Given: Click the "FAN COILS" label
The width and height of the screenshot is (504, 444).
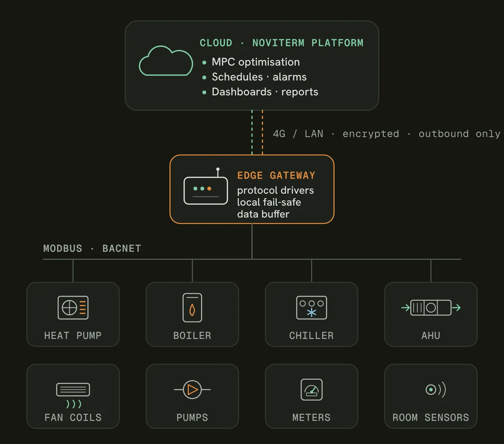Looking at the screenshot, I should click(73, 418).
